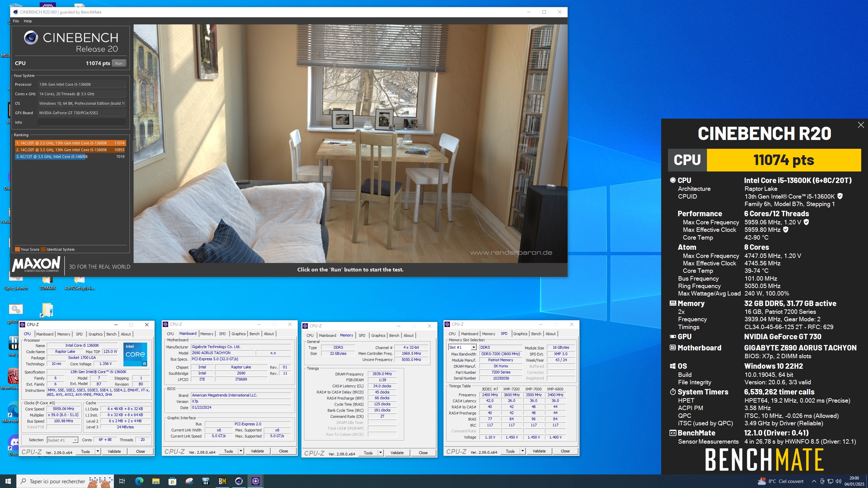Open the Slot #1 memory slot dropdown
The image size is (868, 488).
click(x=462, y=347)
